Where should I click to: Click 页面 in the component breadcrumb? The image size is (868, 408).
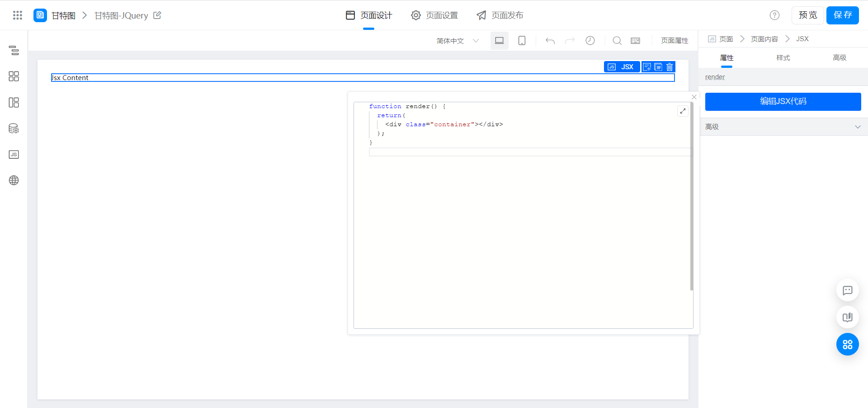[x=726, y=39]
